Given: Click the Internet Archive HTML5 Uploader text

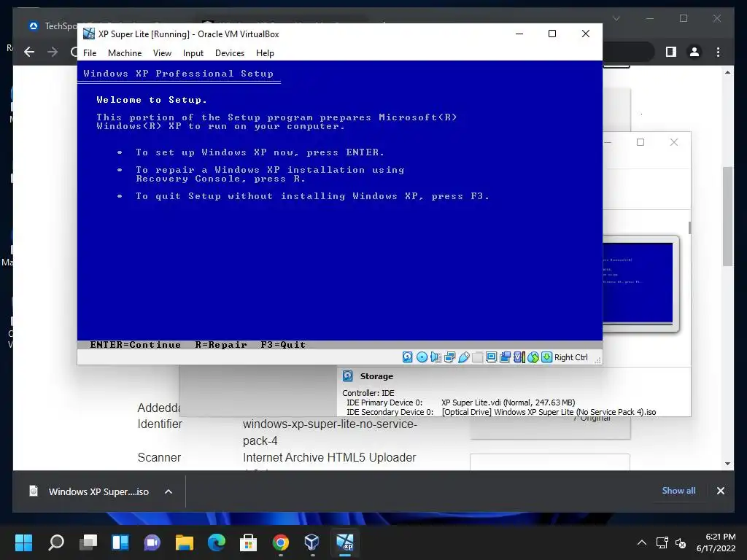Looking at the screenshot, I should (329, 458).
